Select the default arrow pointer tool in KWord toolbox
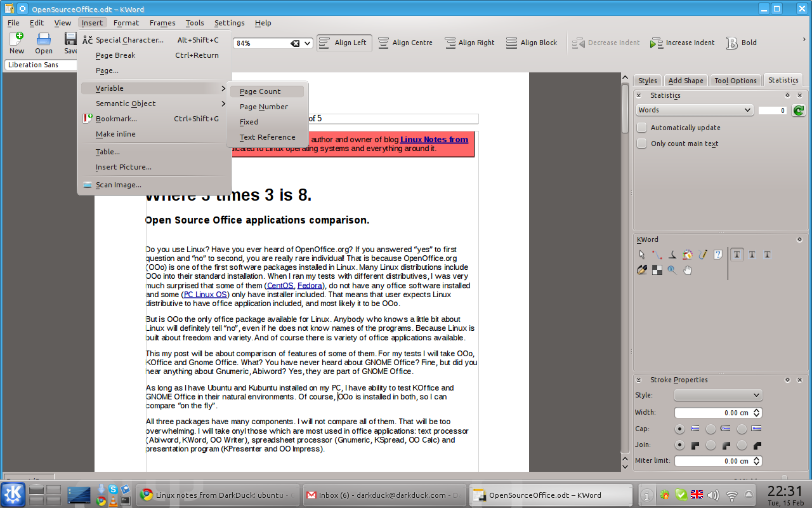812x508 pixels. [x=641, y=254]
